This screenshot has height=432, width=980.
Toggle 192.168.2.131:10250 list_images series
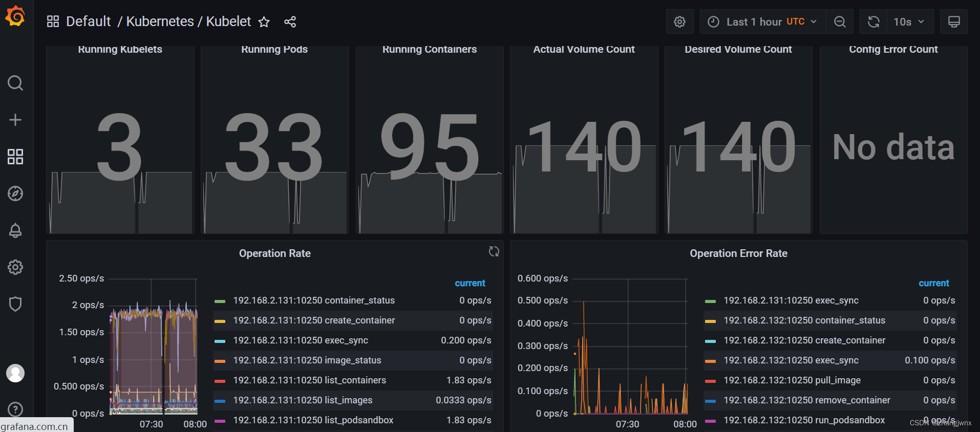303,400
